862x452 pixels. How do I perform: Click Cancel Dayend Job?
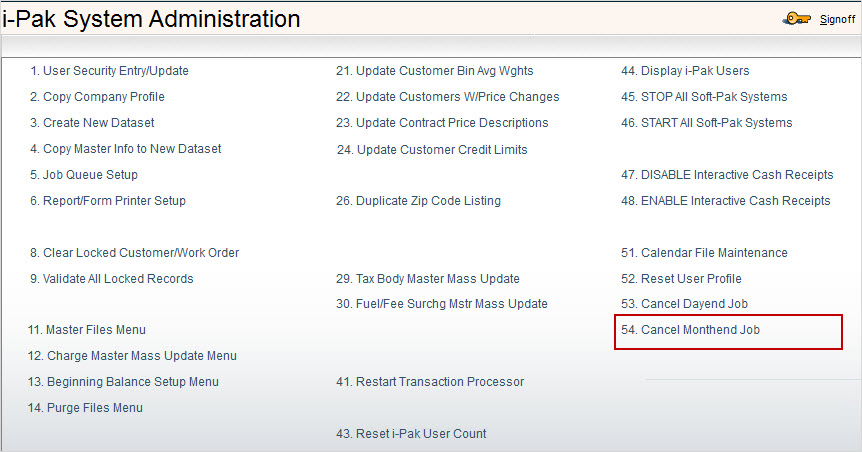(x=684, y=304)
